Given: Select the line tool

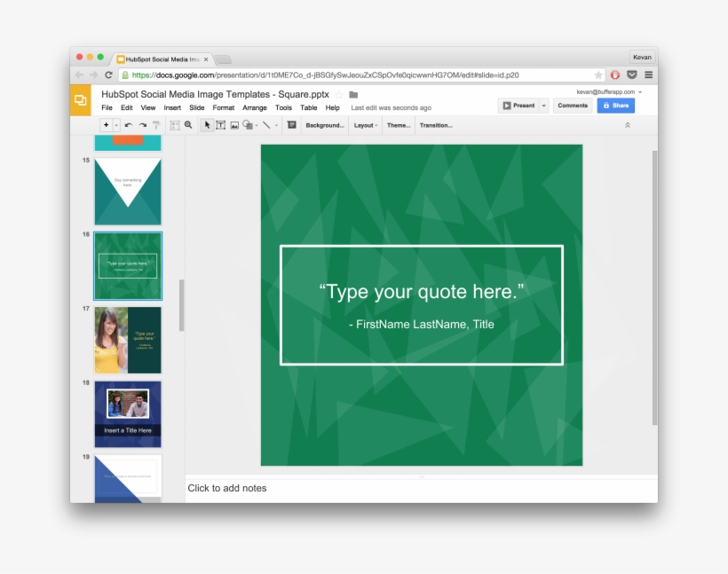Looking at the screenshot, I should [266, 125].
